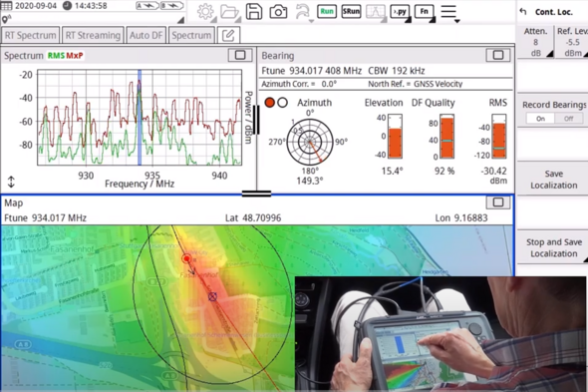Click the Azimuth Corr. 0.0° field

pyautogui.click(x=299, y=84)
